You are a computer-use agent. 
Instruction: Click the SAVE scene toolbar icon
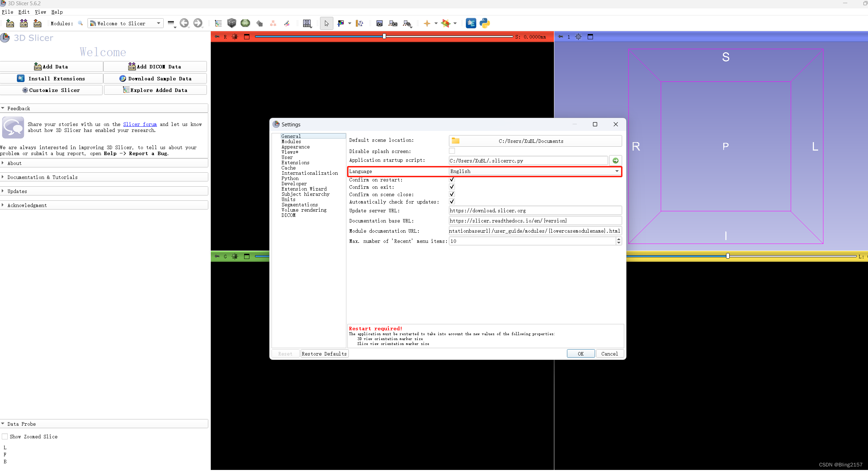click(x=37, y=24)
